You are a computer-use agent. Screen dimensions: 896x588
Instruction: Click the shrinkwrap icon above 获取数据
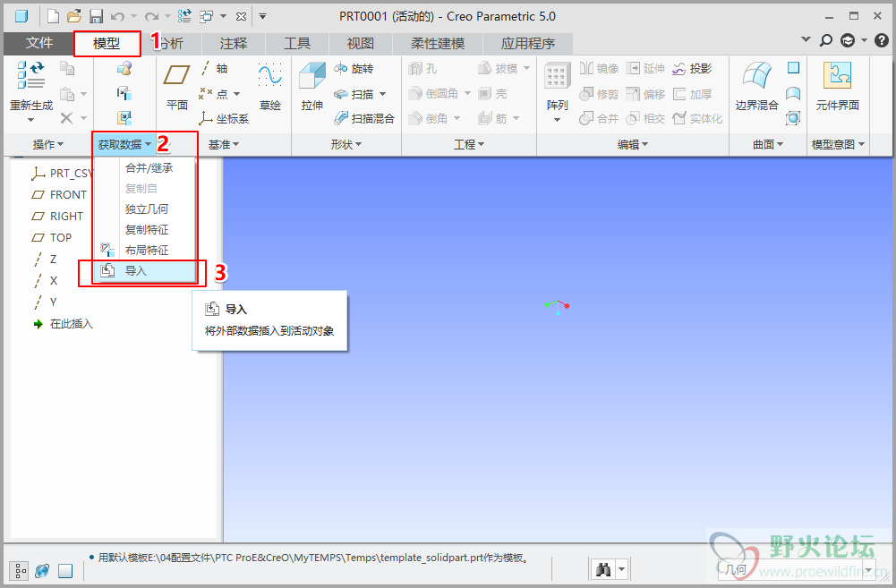click(x=124, y=118)
